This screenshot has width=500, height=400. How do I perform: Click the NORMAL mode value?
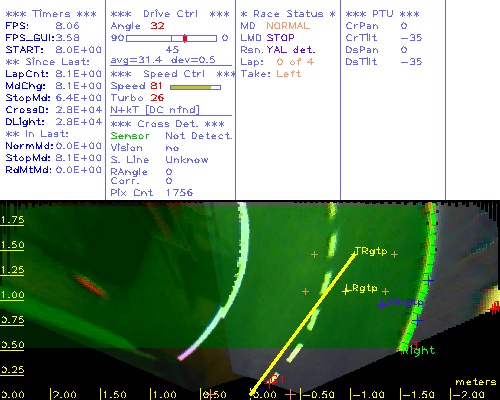(288, 26)
